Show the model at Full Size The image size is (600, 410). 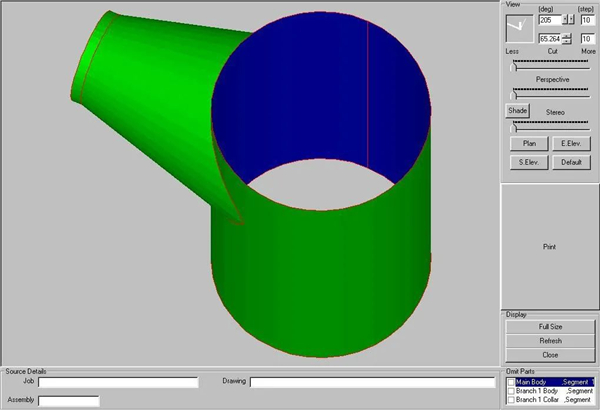pos(549,327)
